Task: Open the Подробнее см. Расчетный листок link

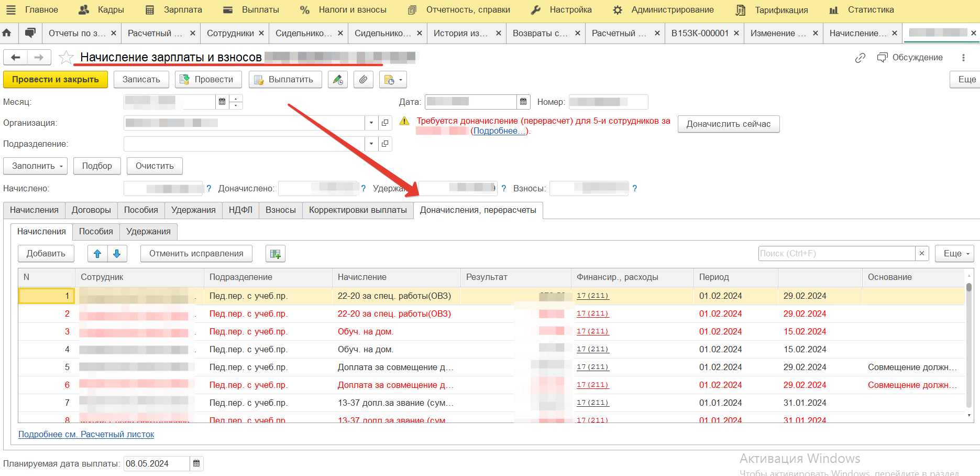Action: (x=86, y=435)
